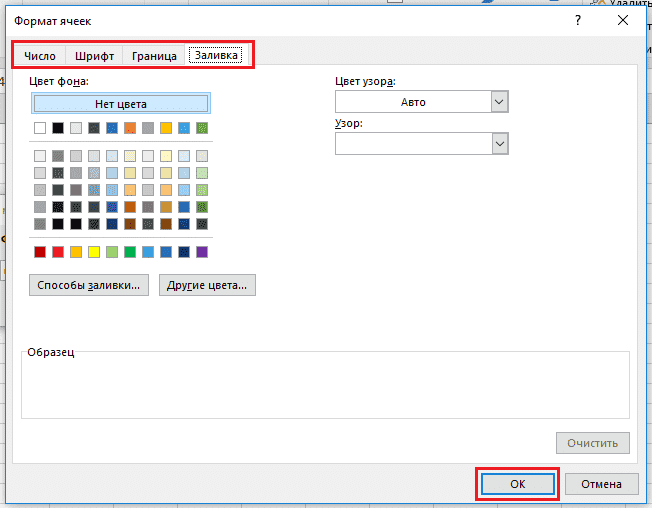This screenshot has width=652, height=508.
Task: Click the help question mark icon
Action: click(x=578, y=20)
